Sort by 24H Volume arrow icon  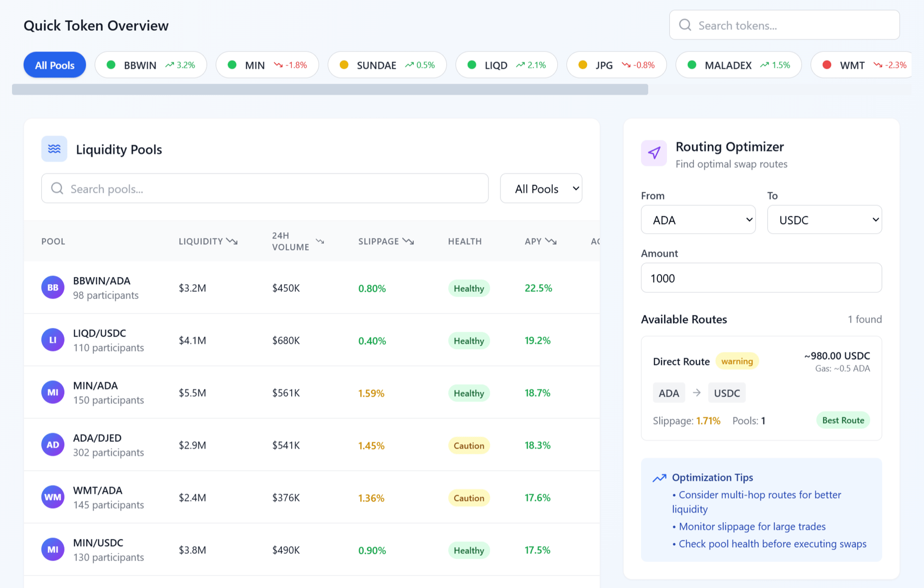[x=320, y=241]
